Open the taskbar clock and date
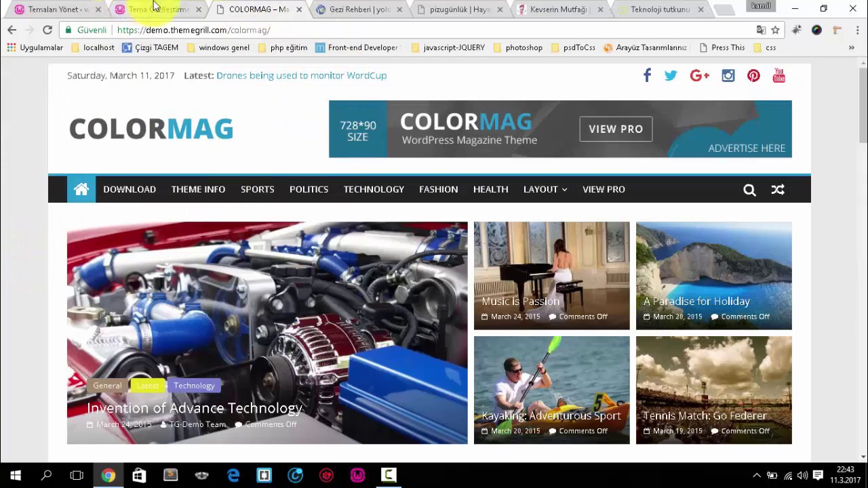 846,475
